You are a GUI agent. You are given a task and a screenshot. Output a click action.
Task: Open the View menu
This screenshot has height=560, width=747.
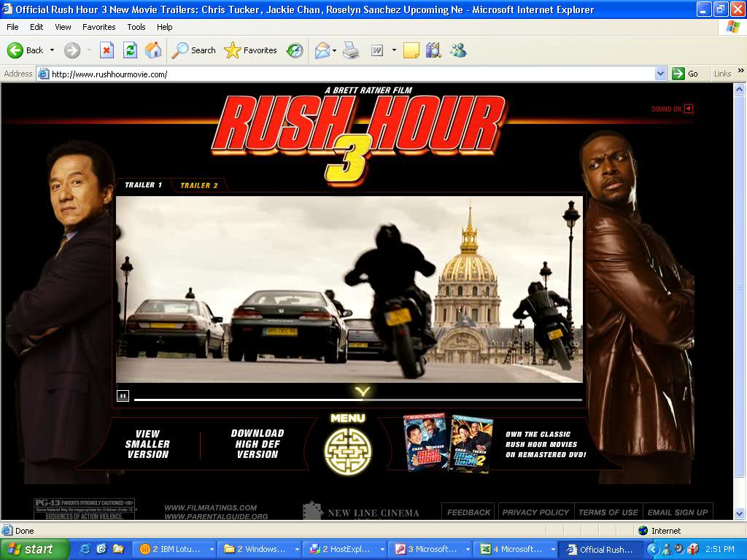tap(63, 27)
